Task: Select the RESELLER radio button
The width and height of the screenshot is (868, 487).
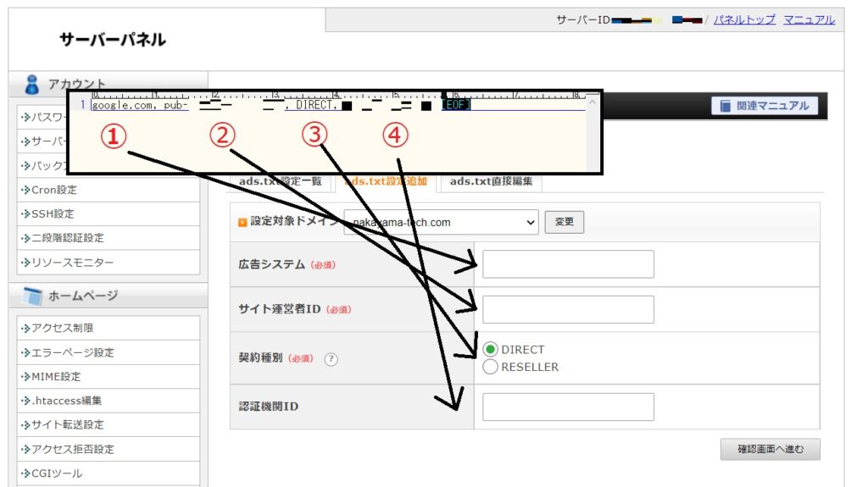Action: pos(490,367)
